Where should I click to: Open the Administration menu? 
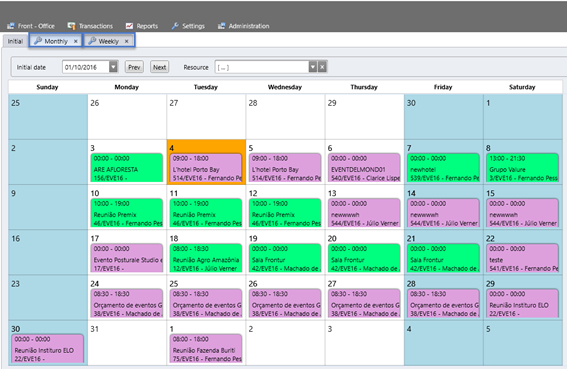point(243,26)
